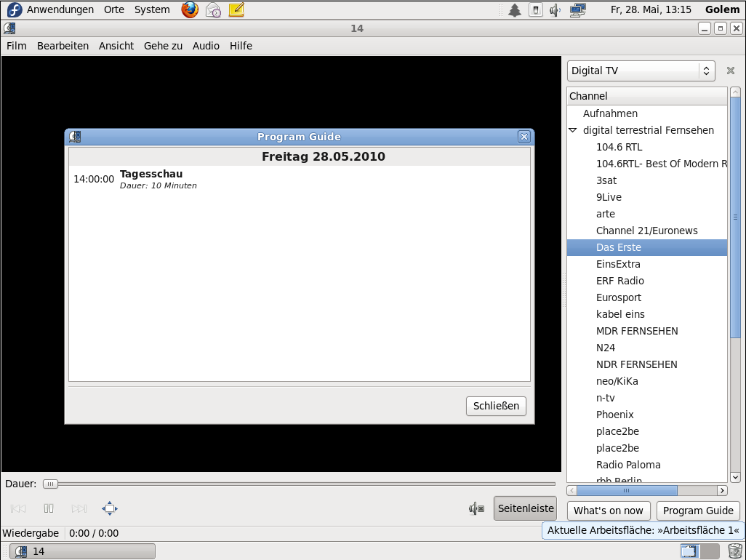Select the 3sat channel
The height and width of the screenshot is (560, 746).
[x=606, y=180]
